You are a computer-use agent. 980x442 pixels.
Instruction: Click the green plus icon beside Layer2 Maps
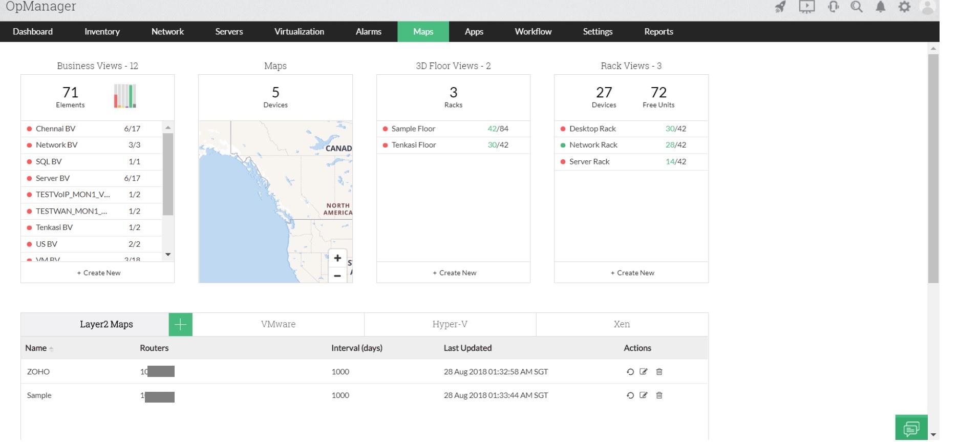180,324
